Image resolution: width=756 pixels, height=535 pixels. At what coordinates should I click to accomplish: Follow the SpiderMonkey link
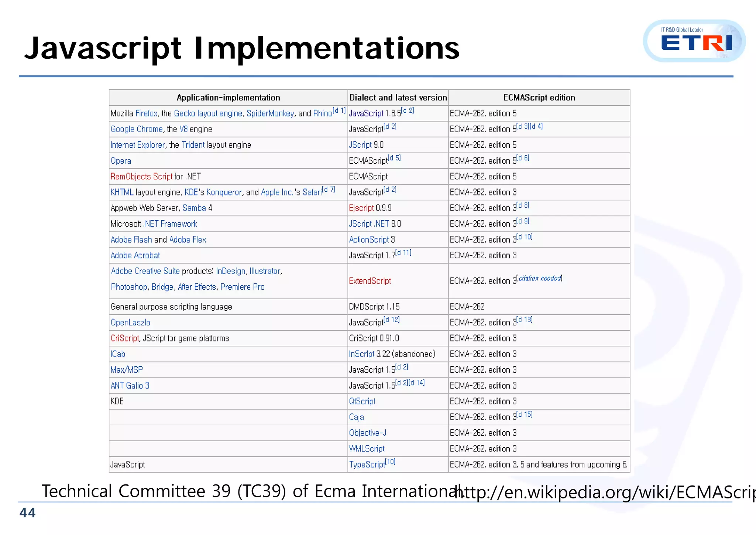270,113
